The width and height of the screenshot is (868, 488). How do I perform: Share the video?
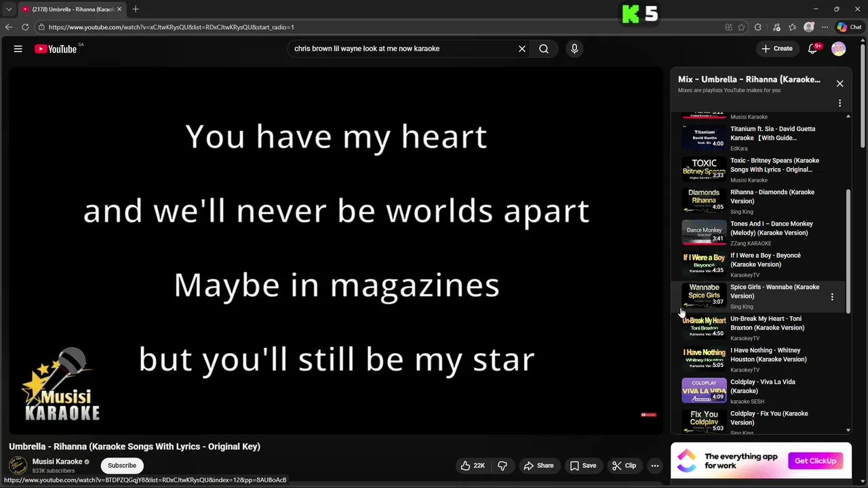(x=538, y=466)
